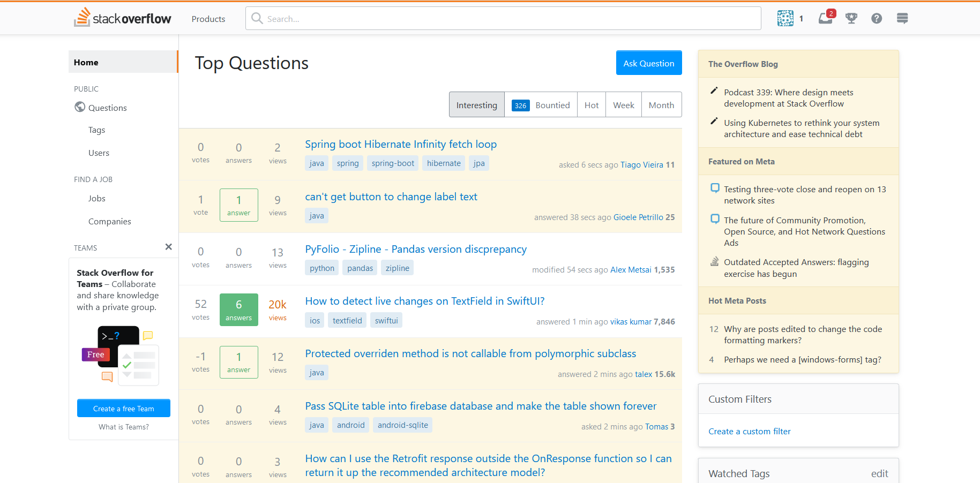The image size is (980, 483).
Task: Click the 6 answers box on SwiftUI question
Action: click(x=239, y=310)
